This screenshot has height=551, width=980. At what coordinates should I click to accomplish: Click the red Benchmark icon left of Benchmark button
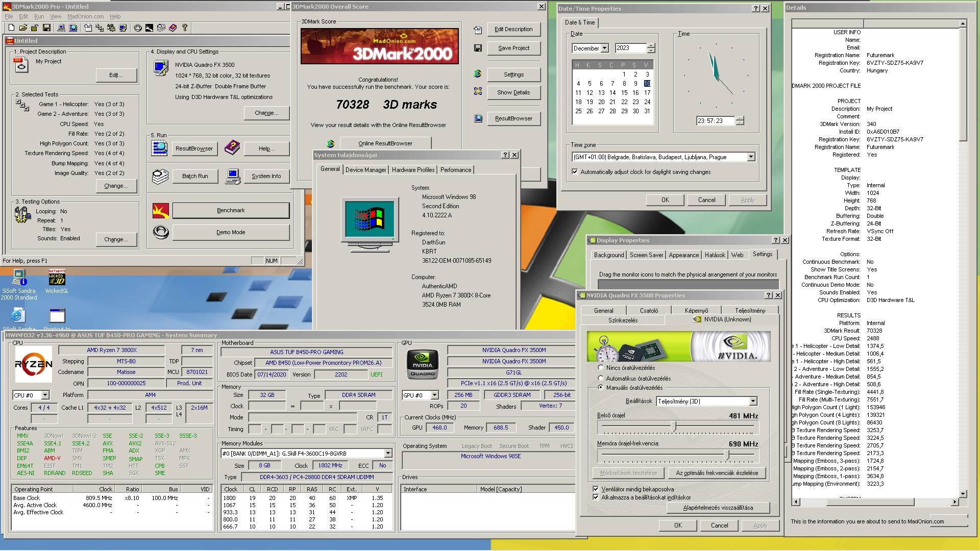pyautogui.click(x=161, y=210)
